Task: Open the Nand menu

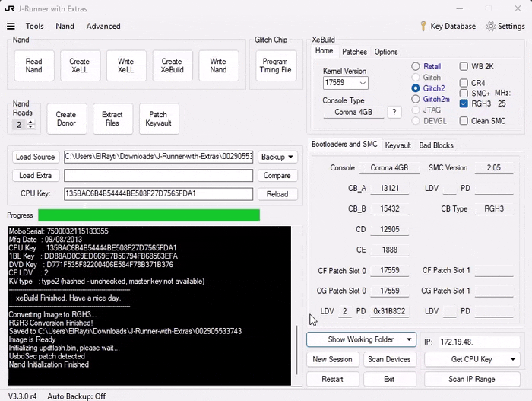Action: pos(65,26)
